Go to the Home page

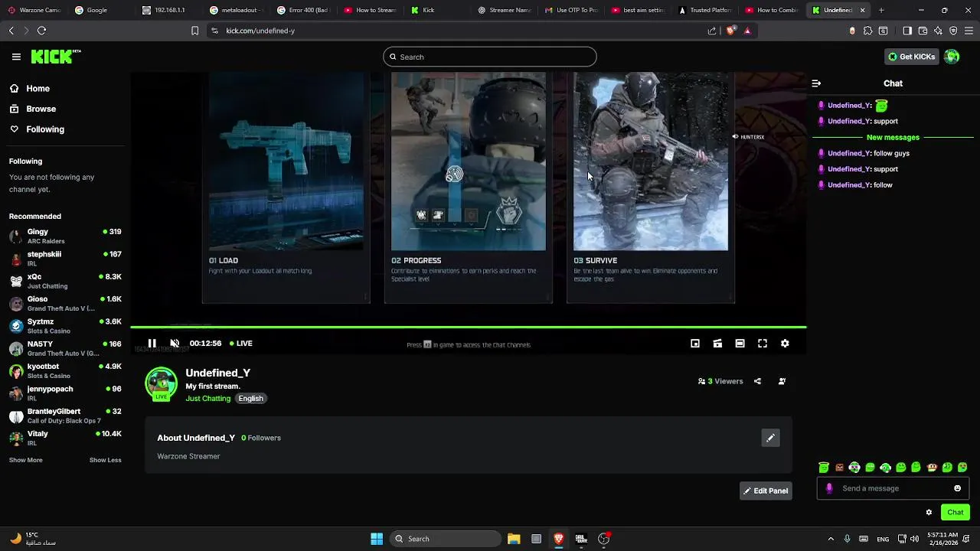click(x=38, y=89)
